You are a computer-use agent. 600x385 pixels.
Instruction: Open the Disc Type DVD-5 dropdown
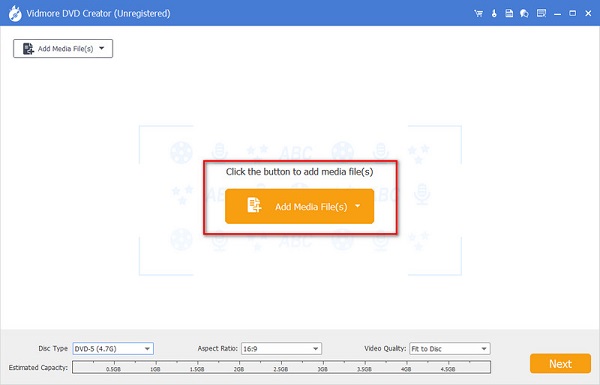point(113,349)
